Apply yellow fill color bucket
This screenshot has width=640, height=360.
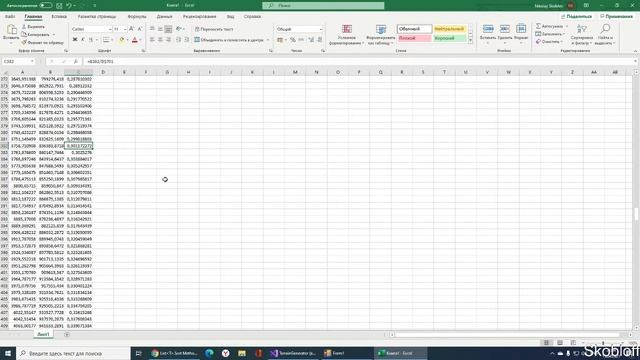pyautogui.click(x=122, y=40)
